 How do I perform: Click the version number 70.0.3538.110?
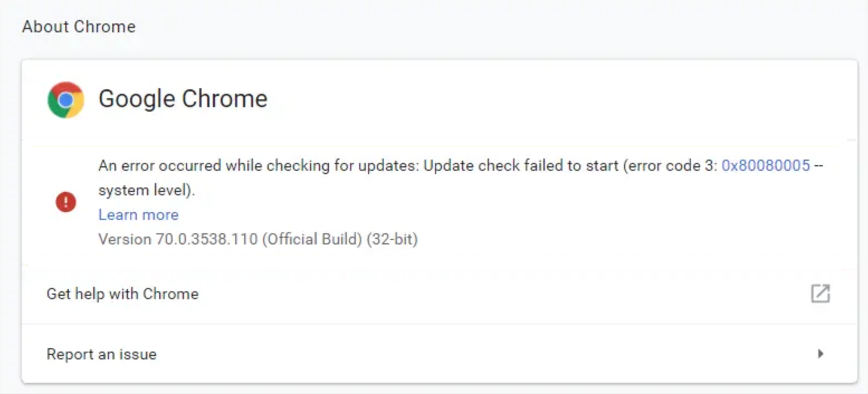(x=206, y=239)
